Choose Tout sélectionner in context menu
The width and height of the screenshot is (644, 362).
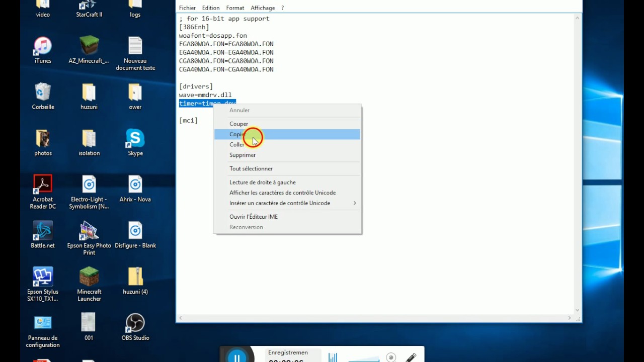pyautogui.click(x=287, y=168)
